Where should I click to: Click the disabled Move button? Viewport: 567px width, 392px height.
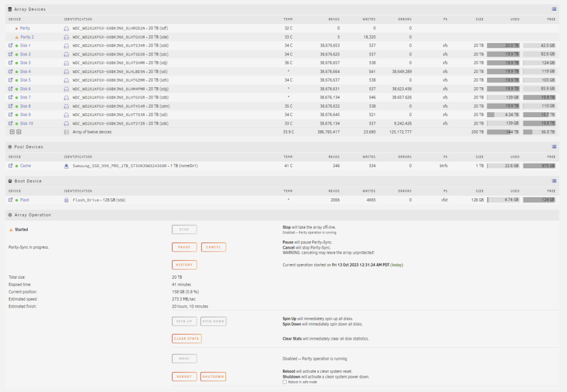[x=184, y=359]
